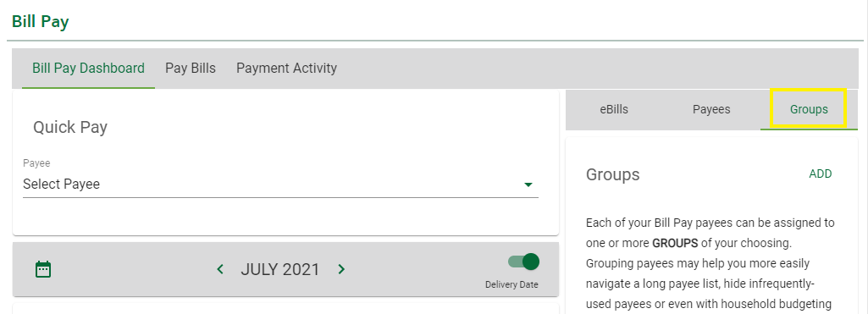Viewport: 868px width, 314px height.
Task: Click the small Payee label above the field
Action: click(36, 163)
